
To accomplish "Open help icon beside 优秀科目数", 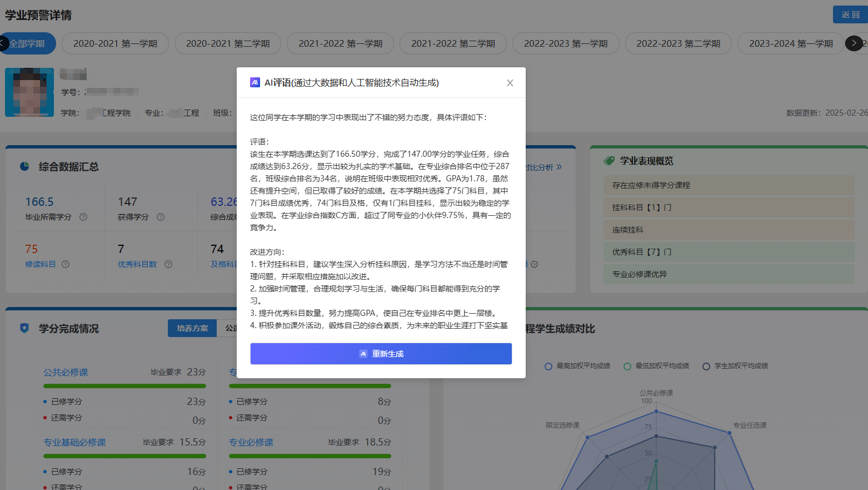I will (x=168, y=264).
